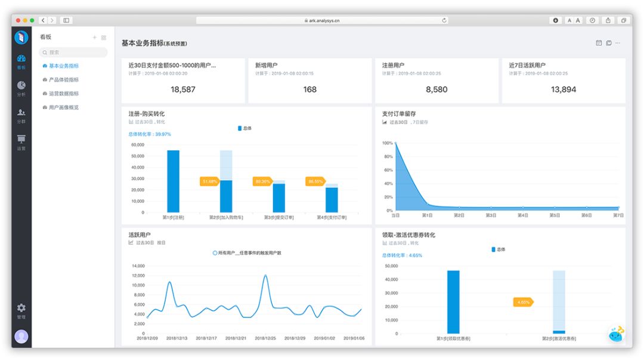Screen dimensions: 644x361
Task: Click the 8,580 value
Action: coord(436,90)
